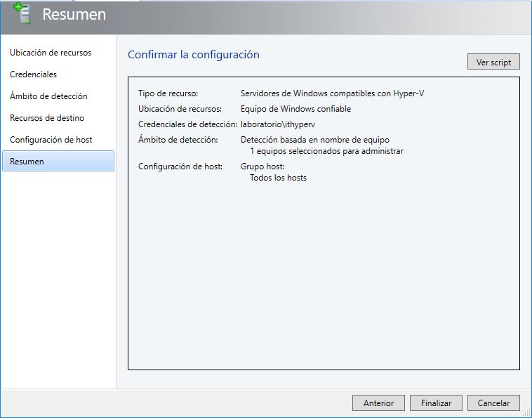This screenshot has width=532, height=418.
Task: Click the Confirmar la configuración heading
Action: pos(194,55)
